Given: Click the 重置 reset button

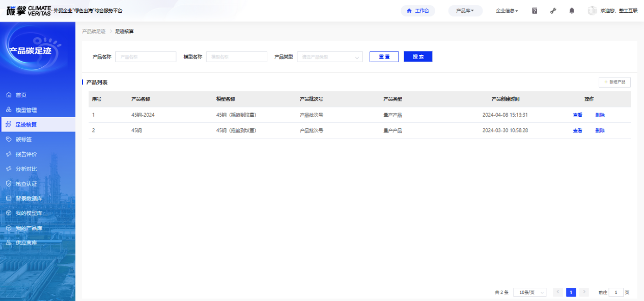Looking at the screenshot, I should point(384,57).
